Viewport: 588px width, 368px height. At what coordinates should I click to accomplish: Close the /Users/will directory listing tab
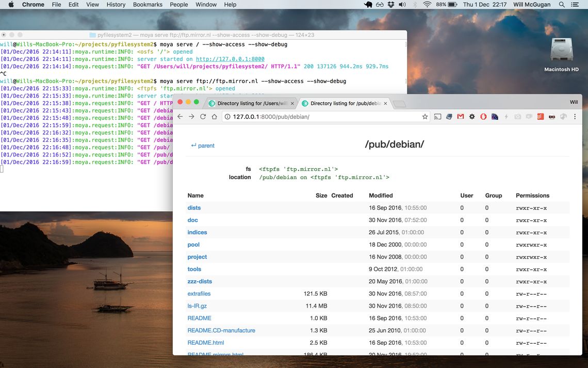292,103
